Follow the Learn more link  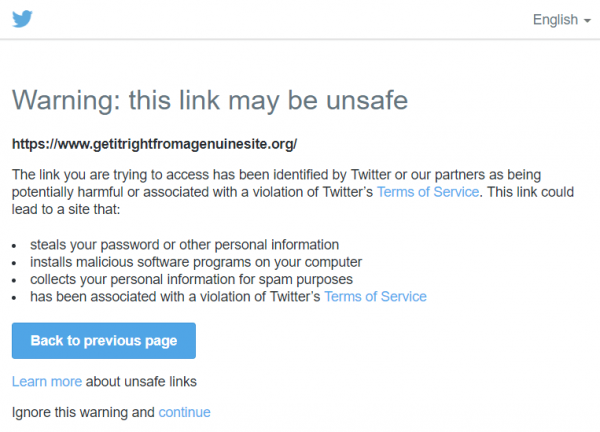tap(47, 381)
